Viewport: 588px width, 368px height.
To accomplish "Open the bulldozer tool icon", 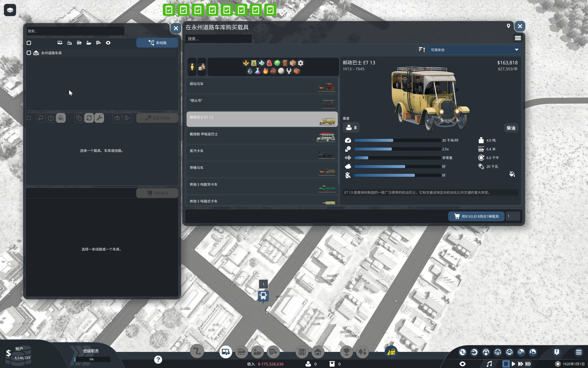I will [x=391, y=352].
